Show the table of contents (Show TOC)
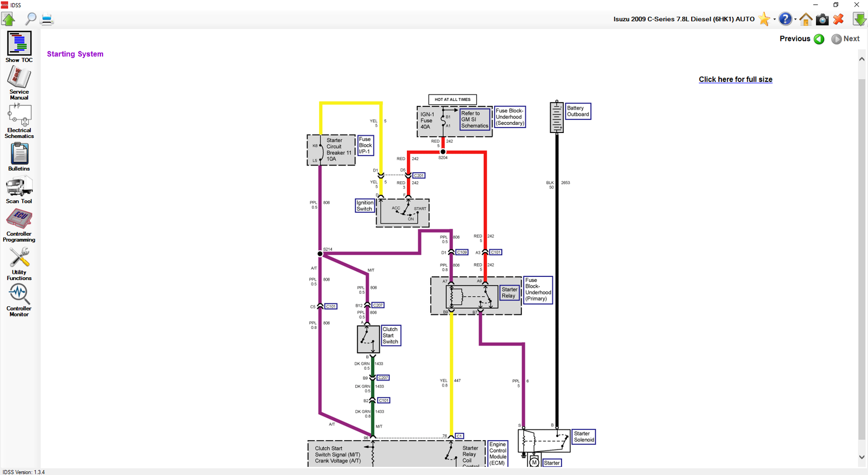The width and height of the screenshot is (868, 475). 19,47
